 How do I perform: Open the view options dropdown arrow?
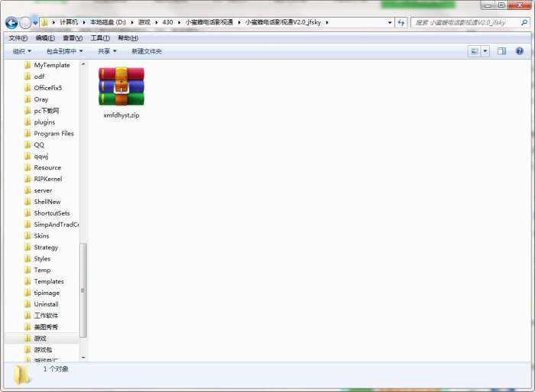point(485,51)
